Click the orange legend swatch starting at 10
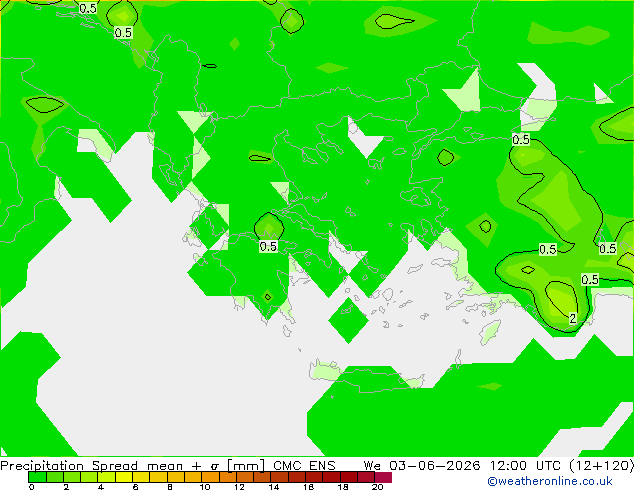 (210, 477)
